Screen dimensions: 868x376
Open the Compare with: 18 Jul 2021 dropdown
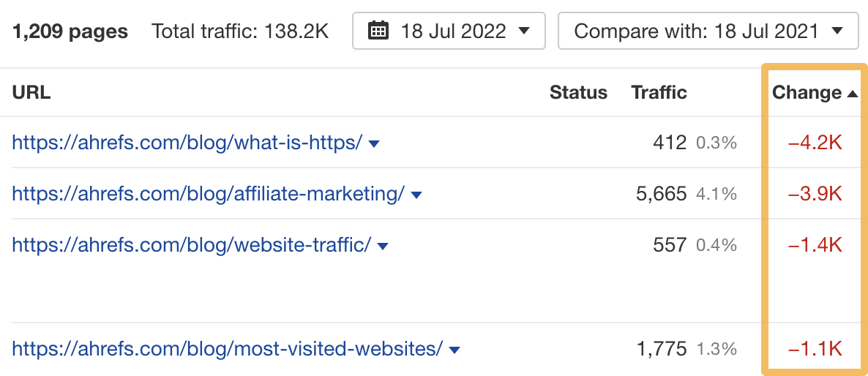[708, 31]
